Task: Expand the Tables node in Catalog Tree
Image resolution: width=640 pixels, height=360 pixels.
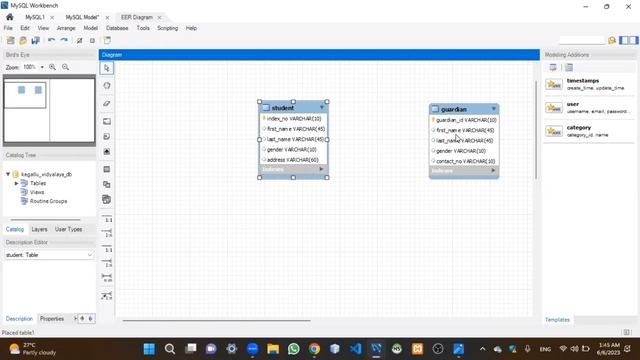Action: coord(16,183)
